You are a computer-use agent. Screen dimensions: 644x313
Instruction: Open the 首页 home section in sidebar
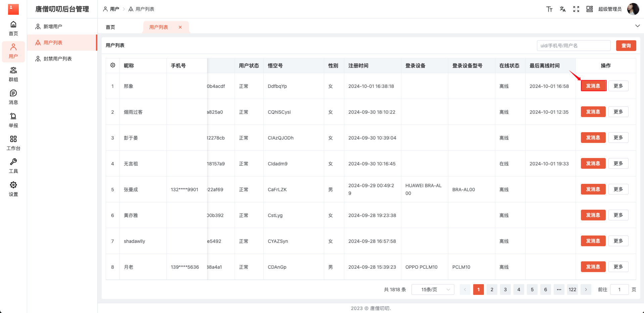click(x=13, y=28)
